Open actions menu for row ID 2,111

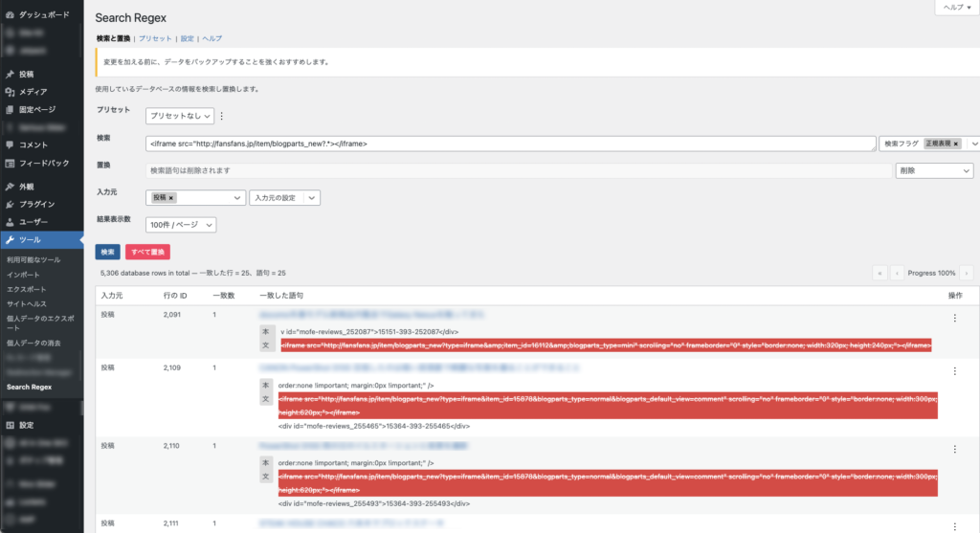(954, 526)
